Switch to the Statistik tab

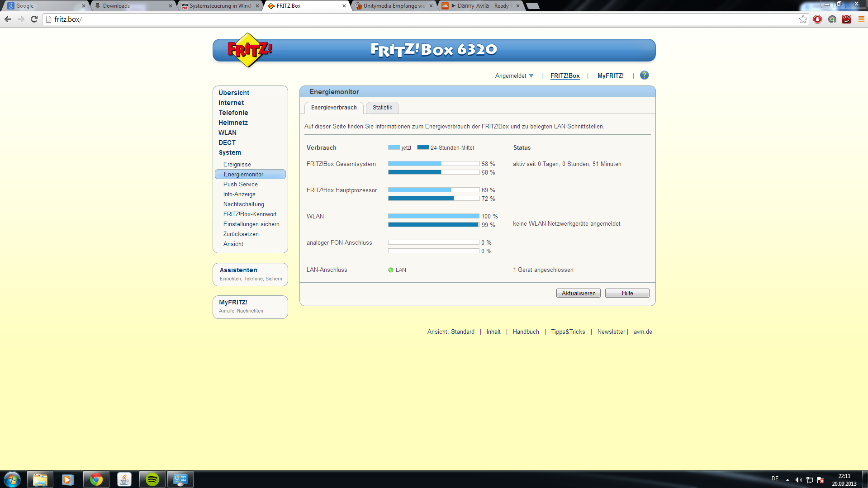pyautogui.click(x=382, y=108)
